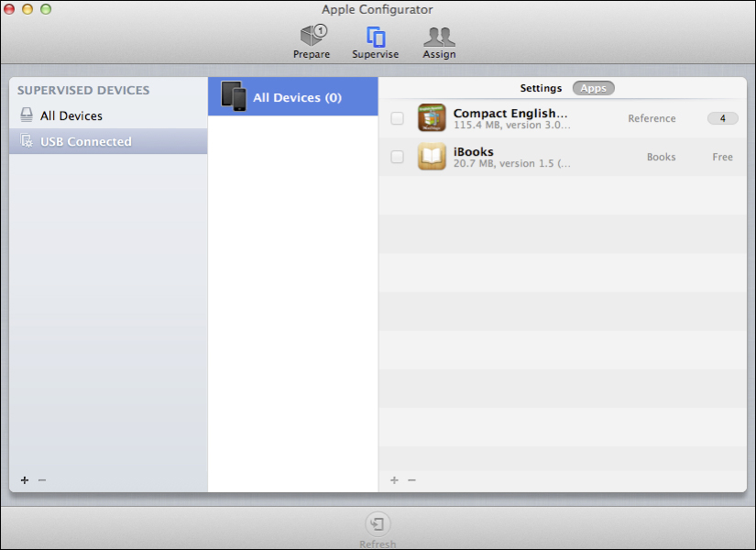Click the 115.4 MB version details text
756x550 pixels.
click(512, 126)
